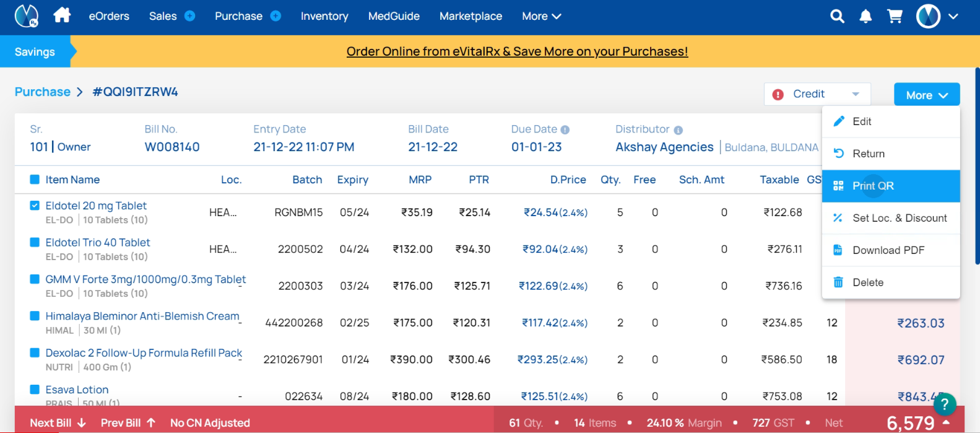Choose Download PDF option
Screen dimensions: 980x433
point(891,250)
